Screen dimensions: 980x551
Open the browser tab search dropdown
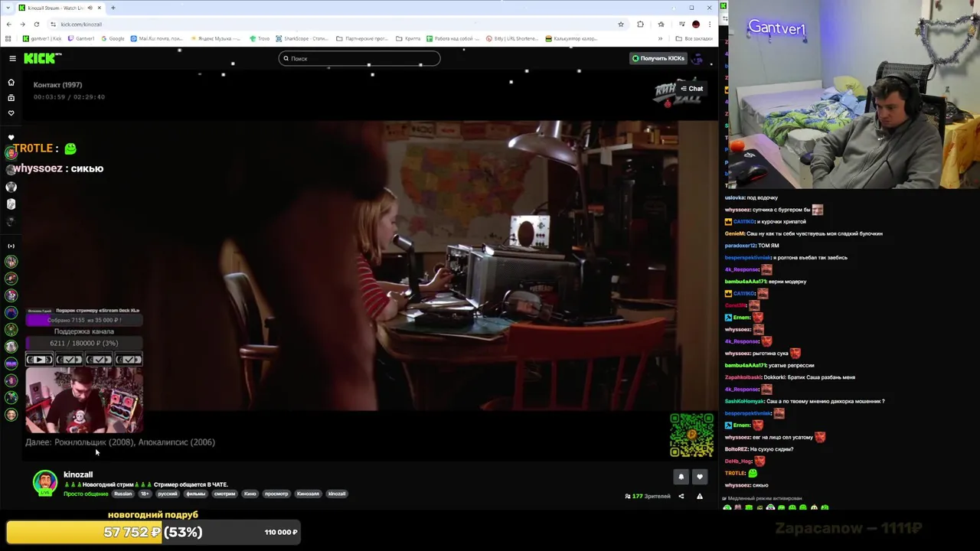click(x=8, y=8)
